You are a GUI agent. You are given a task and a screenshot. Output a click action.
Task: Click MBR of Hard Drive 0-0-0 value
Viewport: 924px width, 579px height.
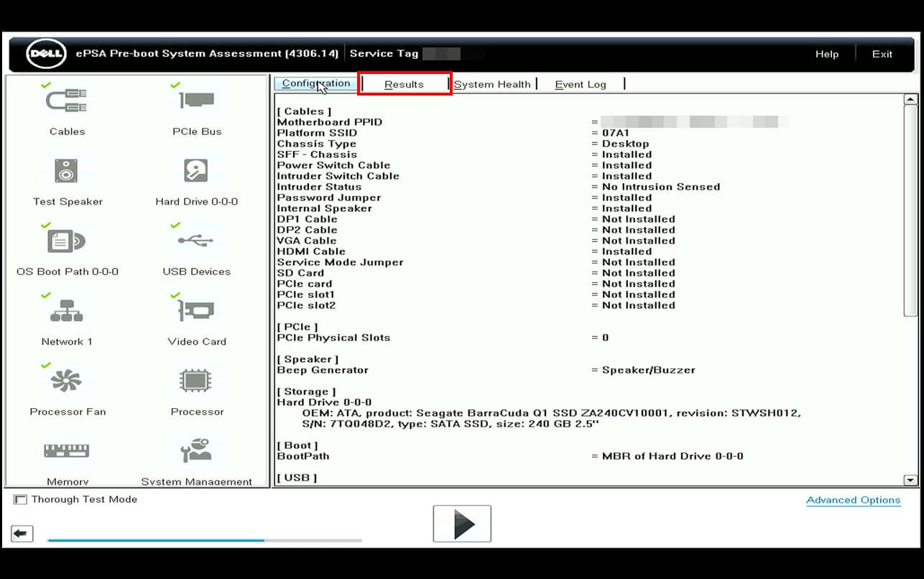pyautogui.click(x=673, y=456)
